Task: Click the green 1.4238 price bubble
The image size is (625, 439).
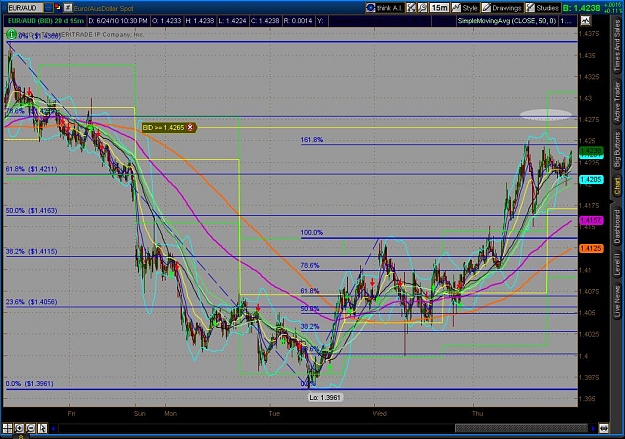Action: 591,151
